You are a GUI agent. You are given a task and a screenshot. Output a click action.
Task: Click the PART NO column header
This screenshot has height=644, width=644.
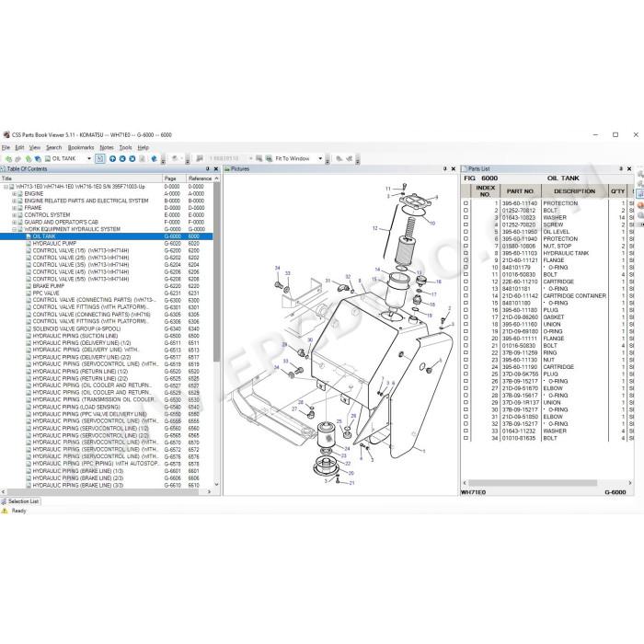[x=520, y=191]
